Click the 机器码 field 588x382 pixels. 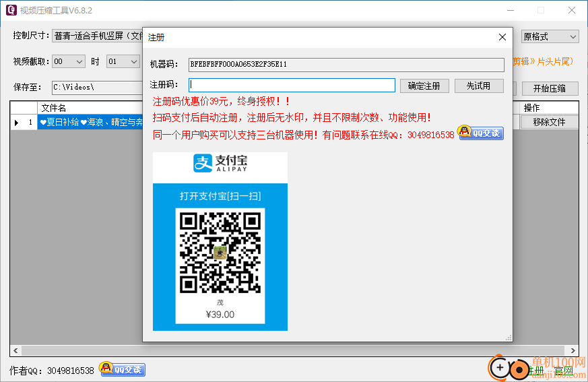click(346, 65)
